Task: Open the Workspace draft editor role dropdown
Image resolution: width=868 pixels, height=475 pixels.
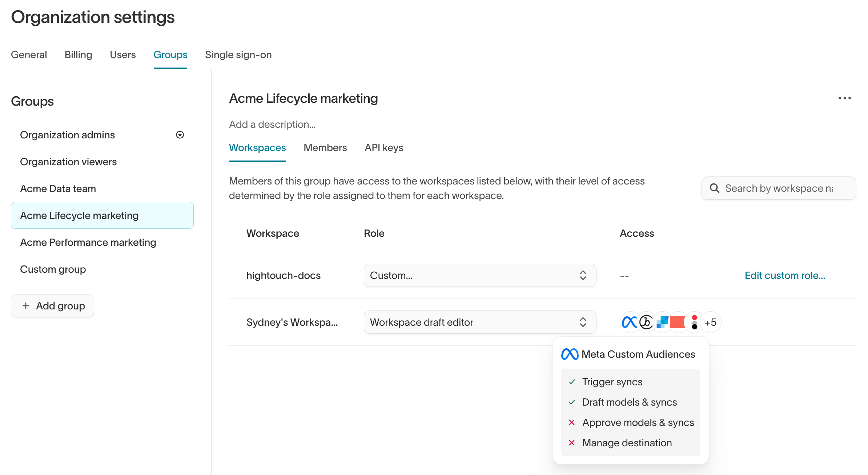Action: (x=480, y=322)
